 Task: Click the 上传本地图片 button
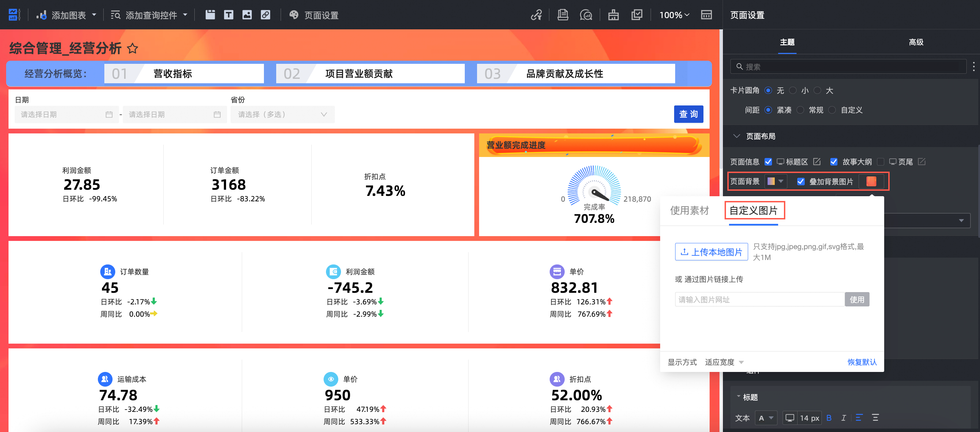pos(711,251)
